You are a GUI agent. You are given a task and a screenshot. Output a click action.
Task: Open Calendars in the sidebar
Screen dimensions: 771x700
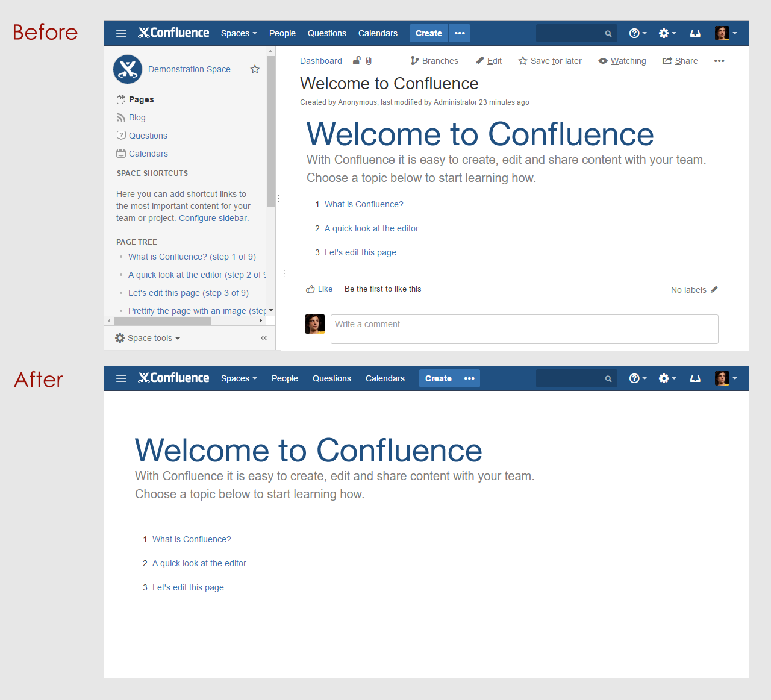click(x=142, y=154)
